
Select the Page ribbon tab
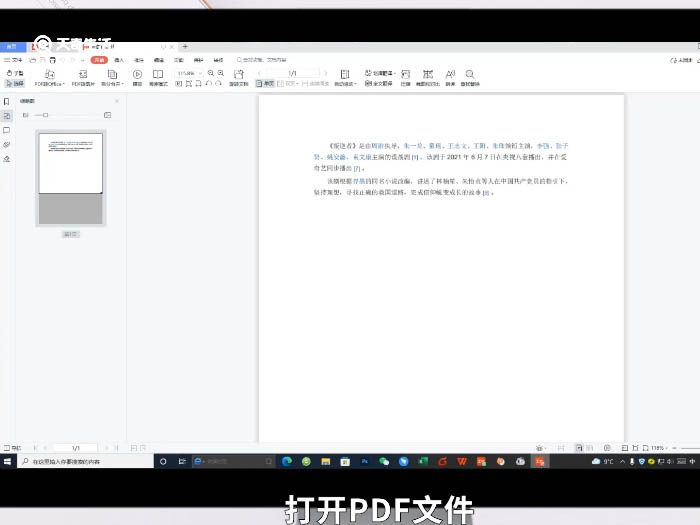179,60
